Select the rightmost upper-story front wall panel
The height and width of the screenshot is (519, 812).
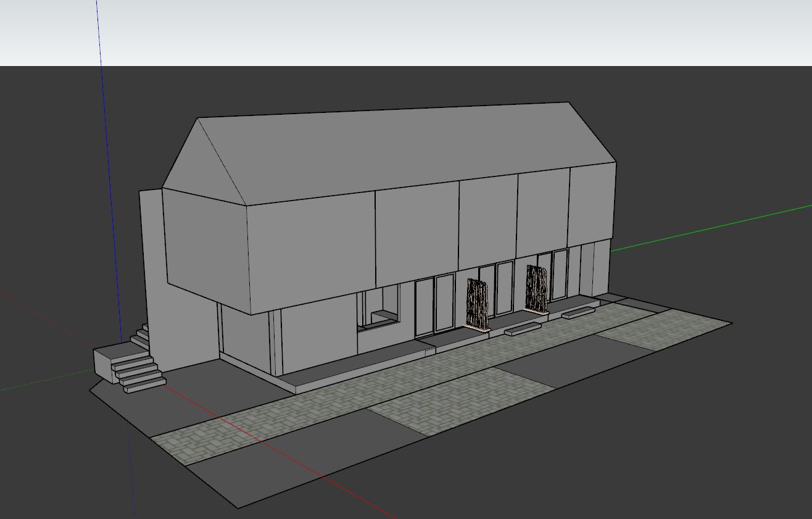point(590,204)
